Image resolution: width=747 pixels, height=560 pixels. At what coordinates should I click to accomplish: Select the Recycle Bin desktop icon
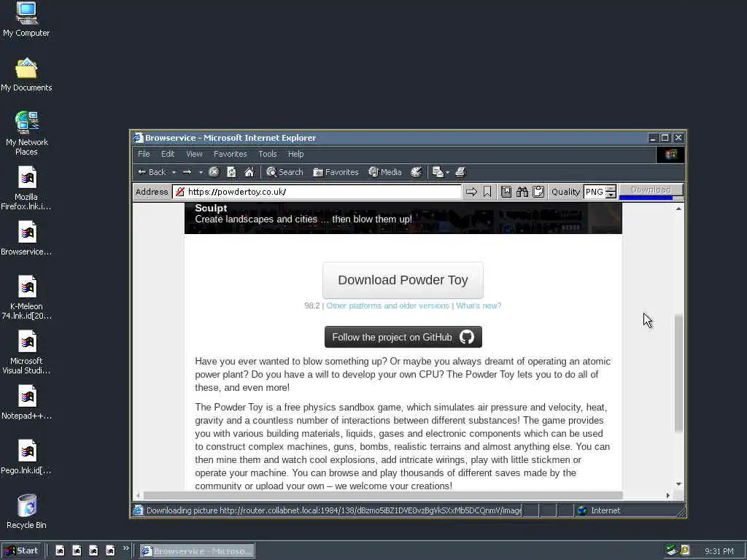click(x=26, y=512)
